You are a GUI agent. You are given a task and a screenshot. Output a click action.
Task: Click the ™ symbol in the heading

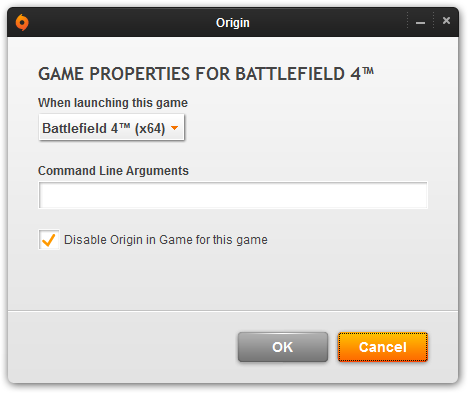click(x=368, y=71)
